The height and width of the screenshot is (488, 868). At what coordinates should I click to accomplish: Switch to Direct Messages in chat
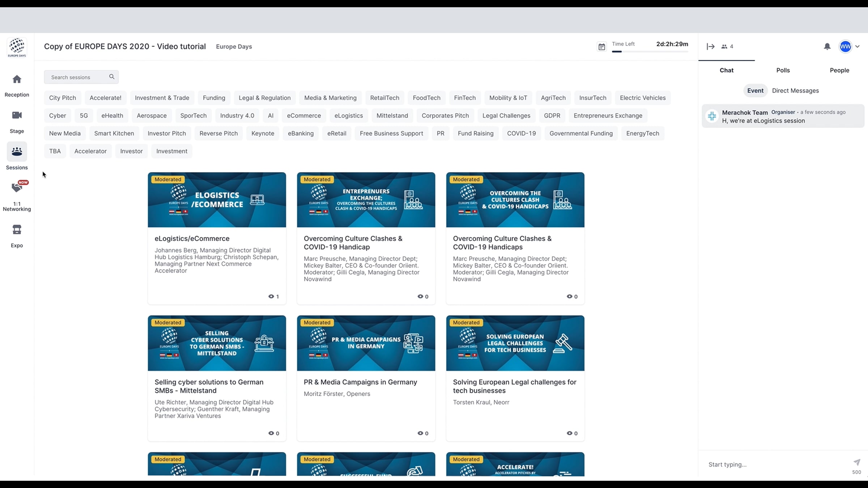pyautogui.click(x=795, y=91)
